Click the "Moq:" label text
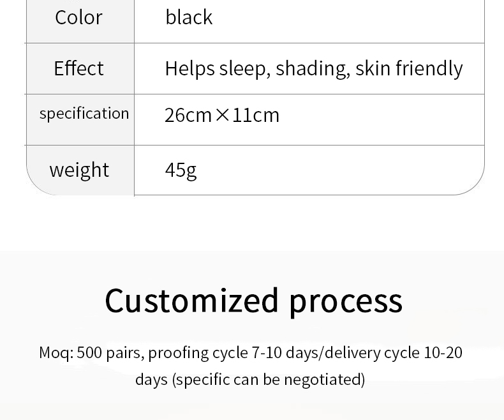Screen dimensions: 504x420 click(56, 353)
